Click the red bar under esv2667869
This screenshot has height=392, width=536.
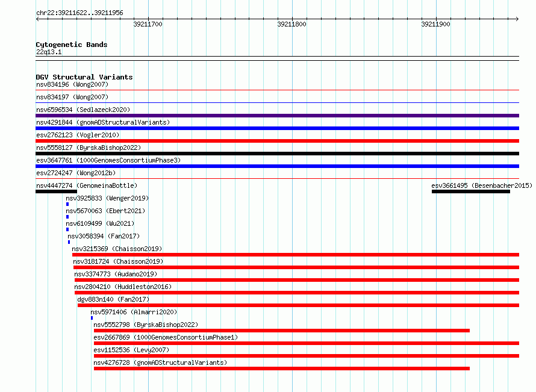pyautogui.click(x=307, y=343)
